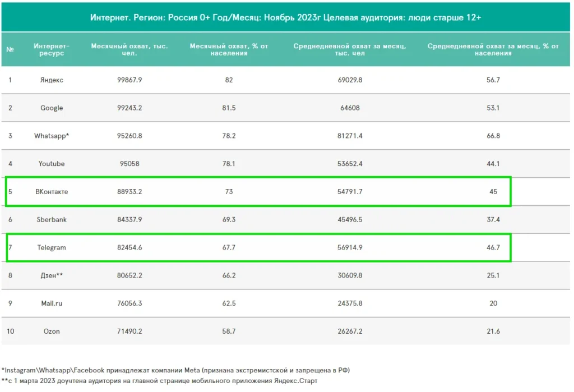Click the № column header
The height and width of the screenshot is (392, 574).
point(10,49)
